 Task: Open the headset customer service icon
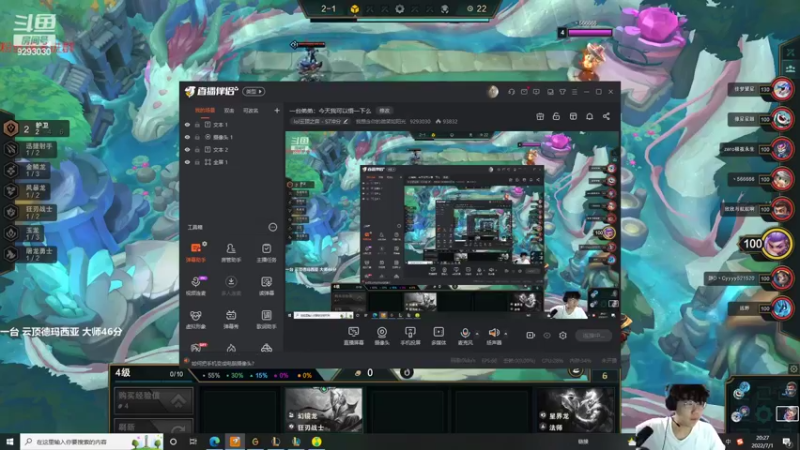pos(511,92)
